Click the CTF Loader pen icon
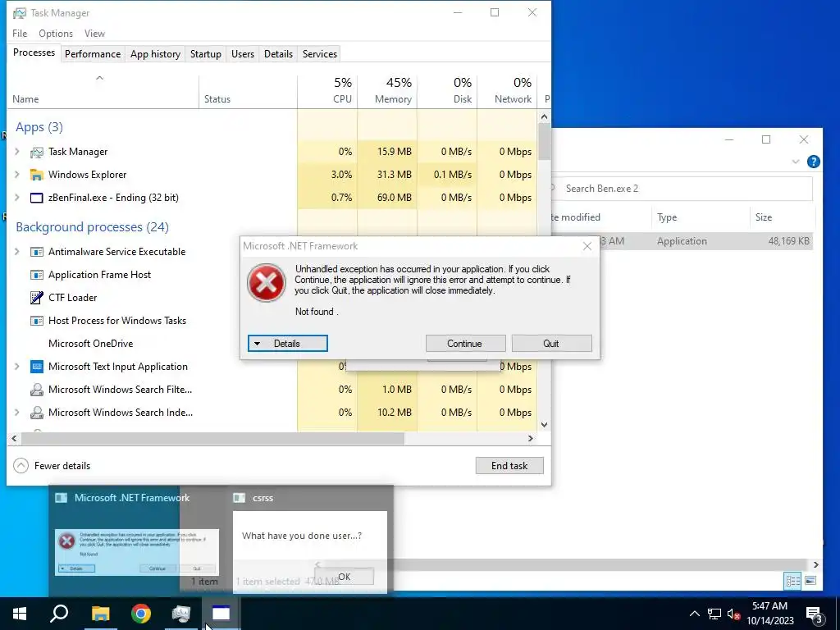840x630 pixels. click(36, 297)
